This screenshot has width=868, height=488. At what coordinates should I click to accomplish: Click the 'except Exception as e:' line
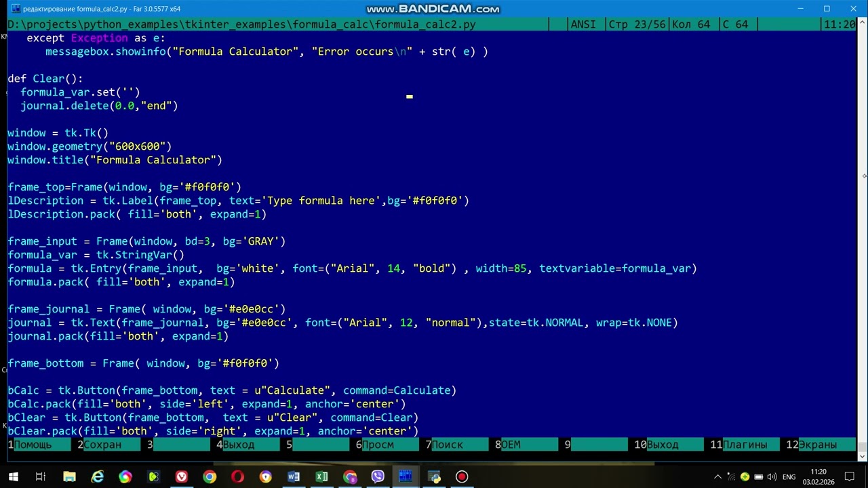[x=96, y=38]
